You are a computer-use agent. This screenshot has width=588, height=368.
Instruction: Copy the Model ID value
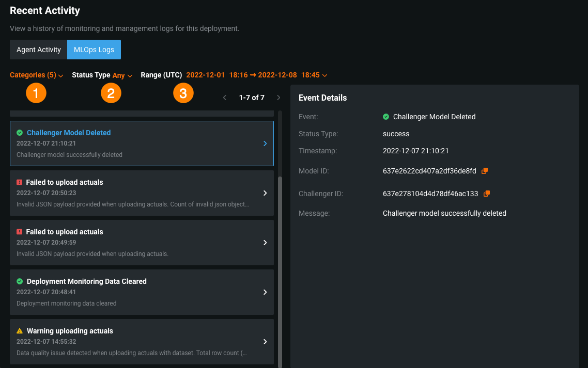click(x=485, y=171)
